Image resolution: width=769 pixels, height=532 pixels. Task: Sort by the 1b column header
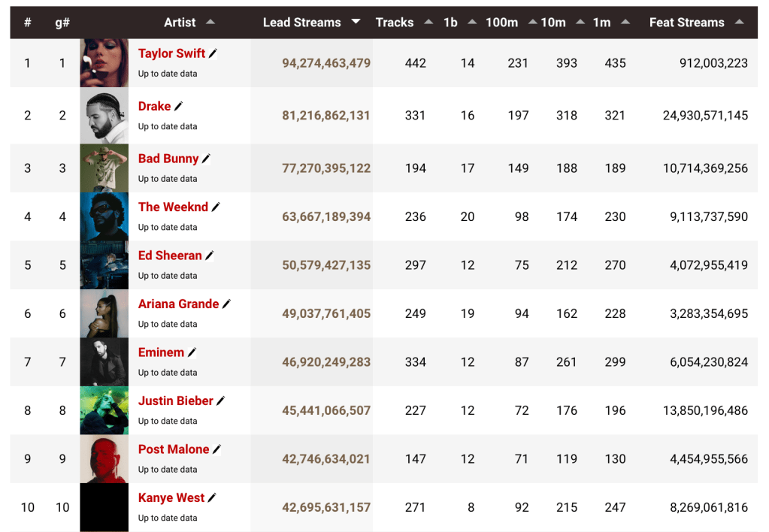(451, 23)
